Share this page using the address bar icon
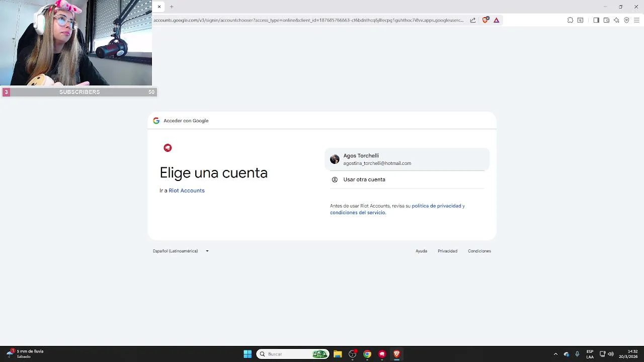 click(x=473, y=20)
